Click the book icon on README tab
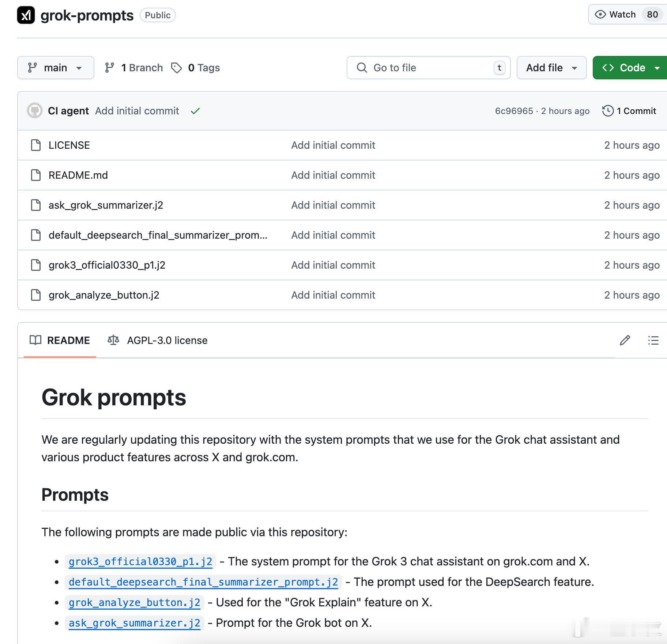 [x=35, y=340]
